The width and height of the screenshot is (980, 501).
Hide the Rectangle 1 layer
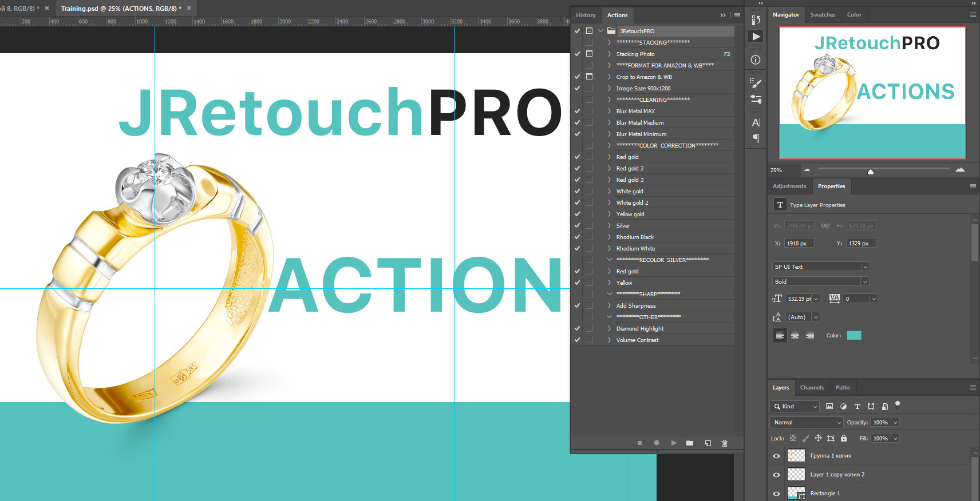point(776,494)
